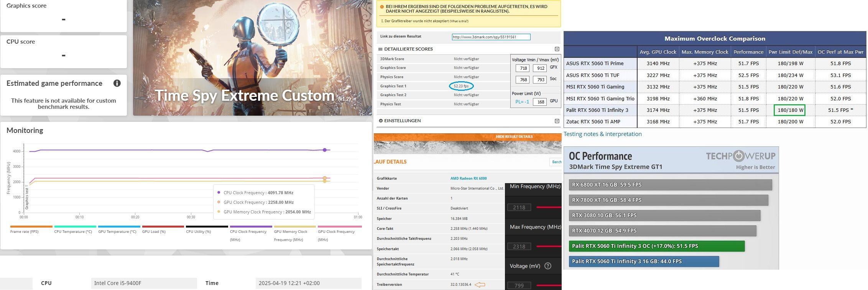Click the Max. Memory Clock column header
This screenshot has width=868, height=290.
[x=705, y=52]
